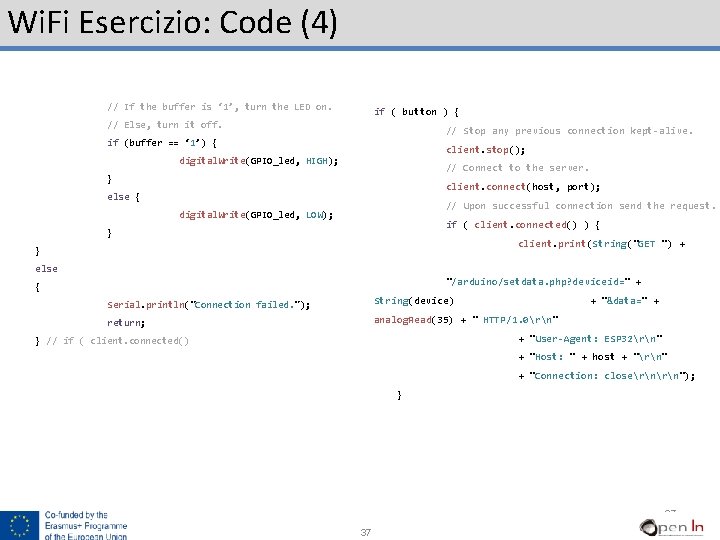This screenshot has height=540, width=720.
Task: Click the comment '// Else, turn it off.'
Action: (x=164, y=125)
